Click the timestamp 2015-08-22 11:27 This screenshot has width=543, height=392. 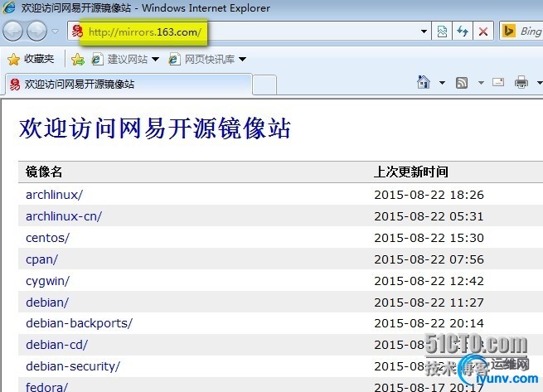click(x=429, y=302)
